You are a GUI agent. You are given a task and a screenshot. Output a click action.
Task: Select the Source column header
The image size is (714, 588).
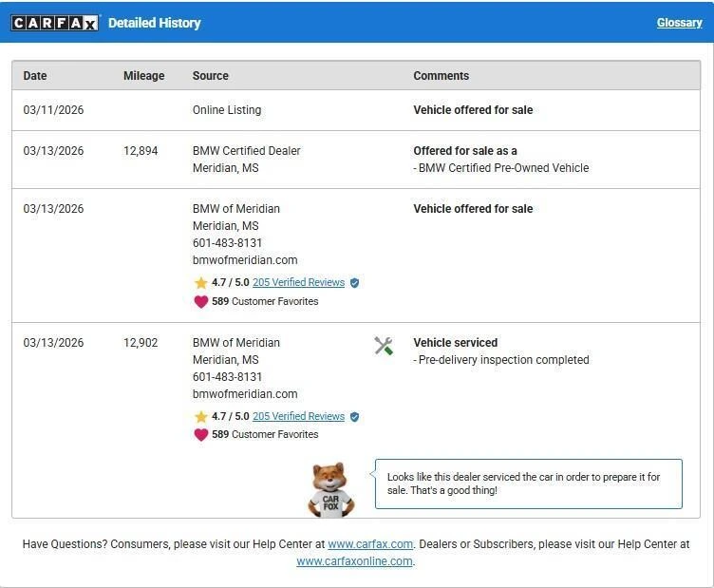point(210,76)
